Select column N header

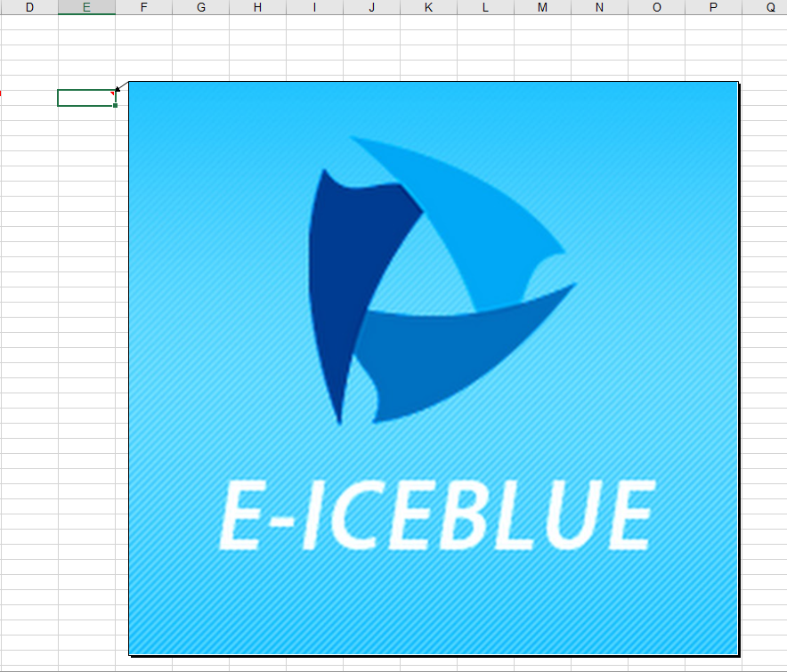coord(600,7)
